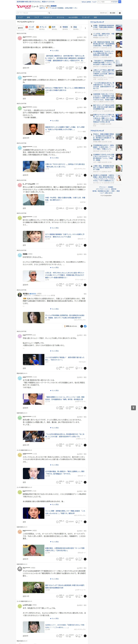Select the 物価高 topic chip

(x=64, y=28)
